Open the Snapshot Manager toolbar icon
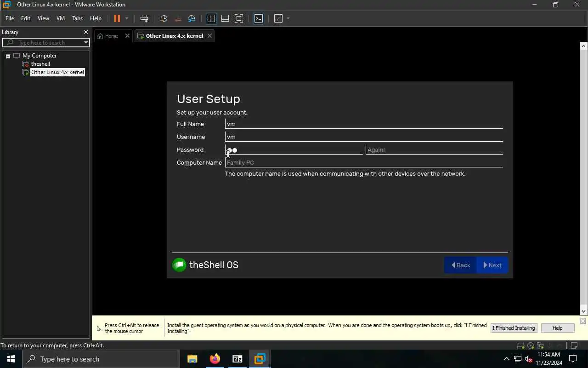The image size is (588, 368). [192, 18]
